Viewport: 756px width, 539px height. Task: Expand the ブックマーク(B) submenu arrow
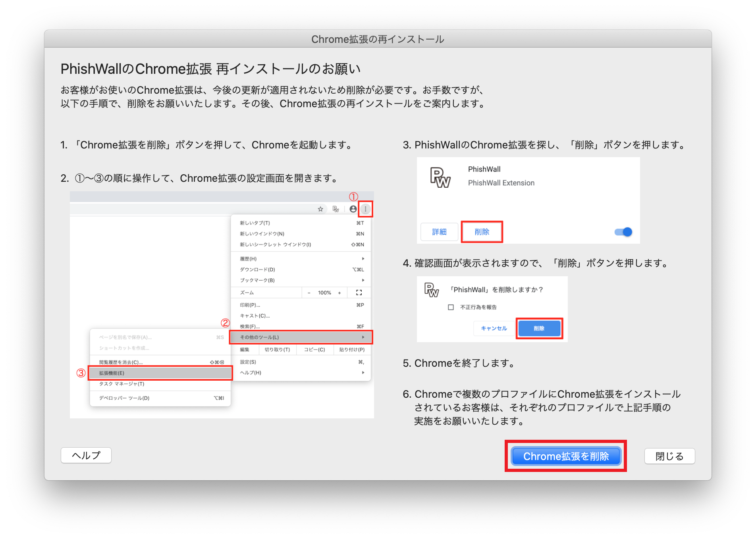363,280
